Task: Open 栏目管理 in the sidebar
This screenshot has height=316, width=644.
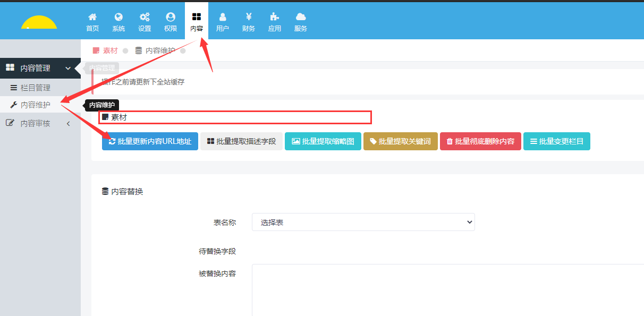Action: pyautogui.click(x=35, y=88)
